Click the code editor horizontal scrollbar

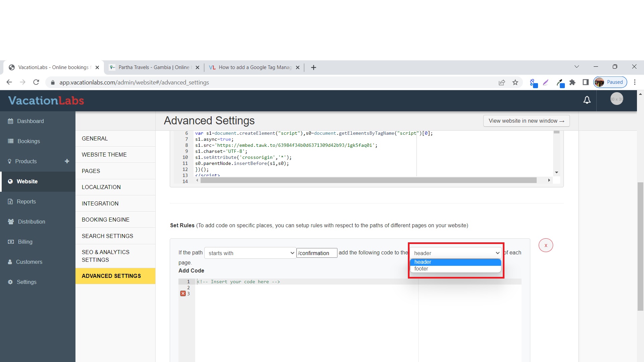[368, 180]
